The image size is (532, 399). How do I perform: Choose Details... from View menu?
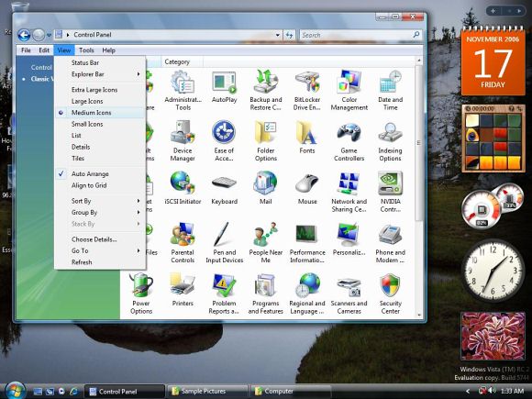click(100, 239)
